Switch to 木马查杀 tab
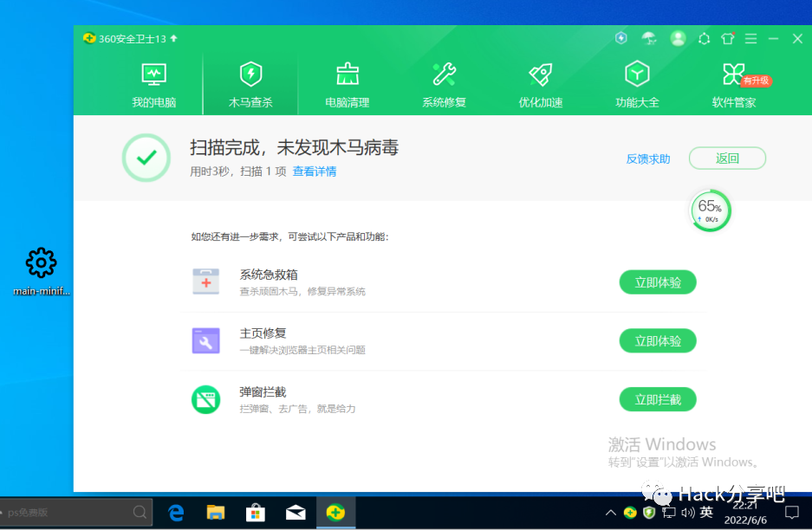 point(250,86)
